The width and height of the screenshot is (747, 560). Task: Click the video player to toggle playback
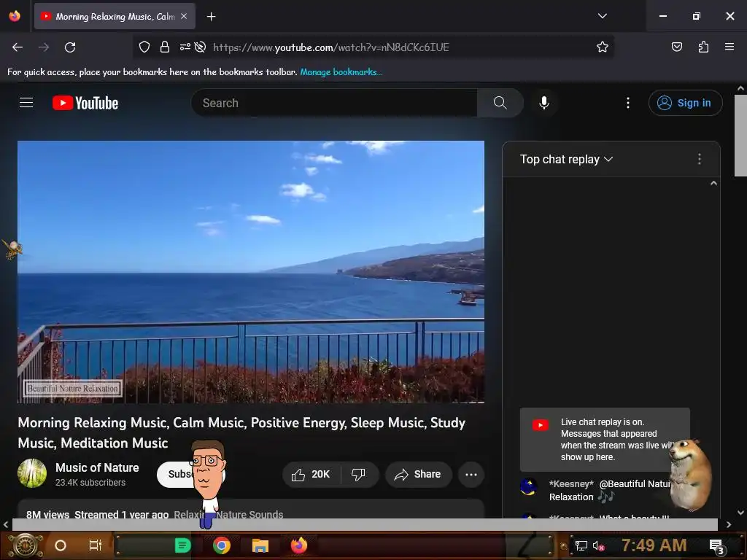click(x=251, y=272)
